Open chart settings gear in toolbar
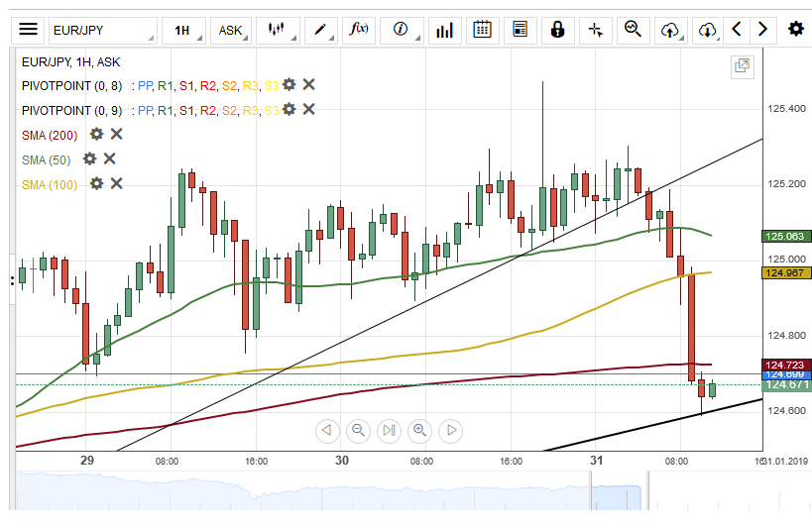Image resolution: width=812 pixels, height=524 pixels. tap(795, 30)
